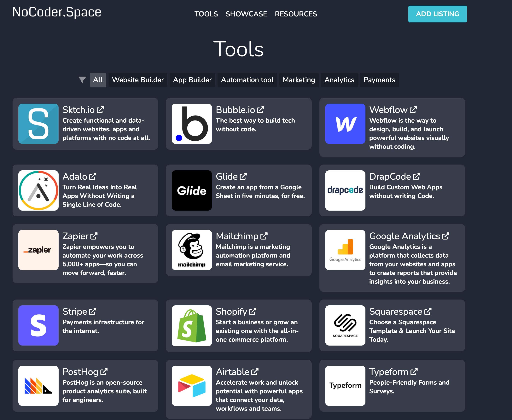Click 'Payments infrastructure for the internet.' description
The image size is (512, 420).
(x=103, y=326)
